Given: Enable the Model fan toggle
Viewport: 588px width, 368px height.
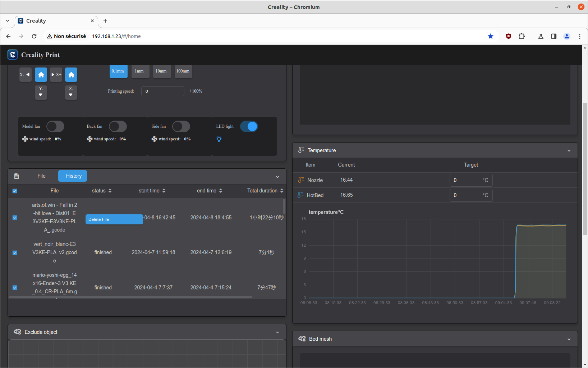Looking at the screenshot, I should 55,126.
